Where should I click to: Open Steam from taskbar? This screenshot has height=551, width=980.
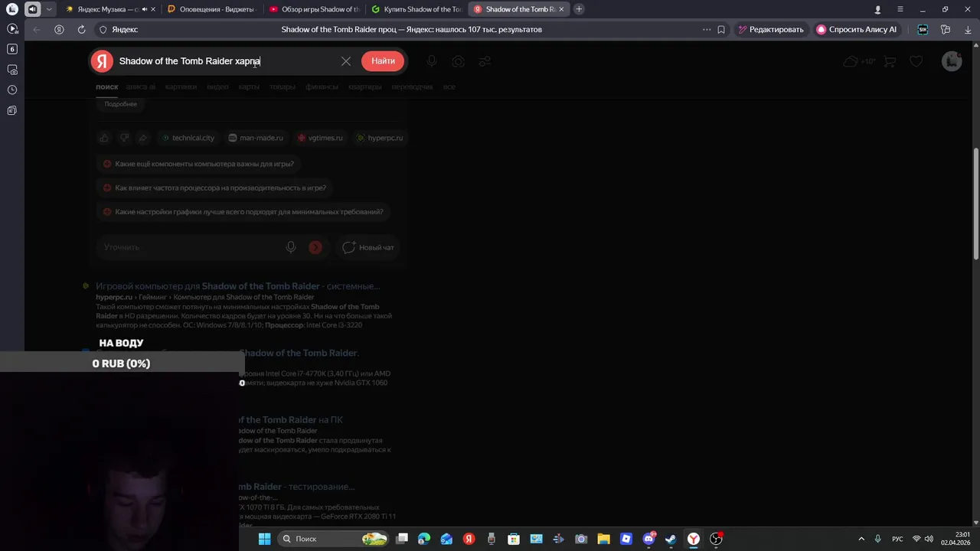pos(671,539)
